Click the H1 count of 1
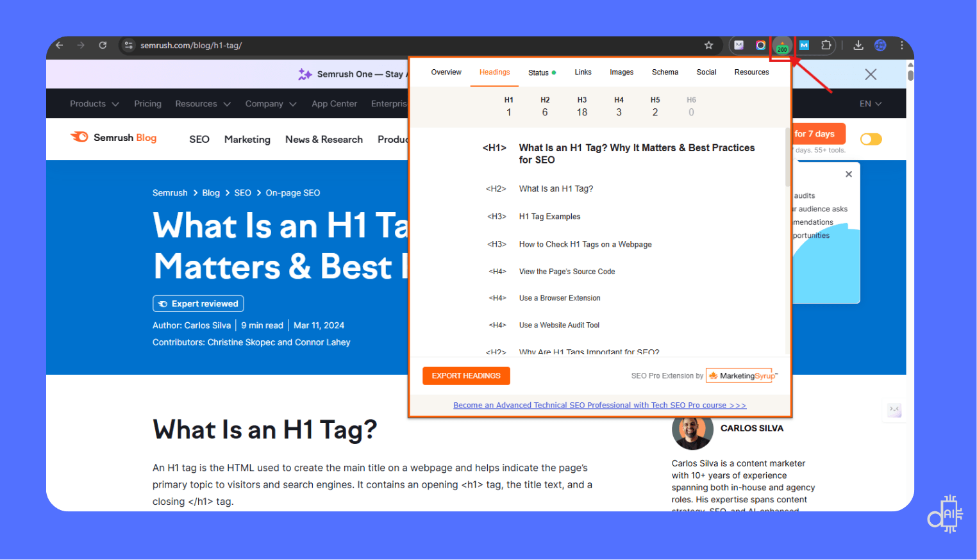The width and height of the screenshot is (977, 560). 508,113
